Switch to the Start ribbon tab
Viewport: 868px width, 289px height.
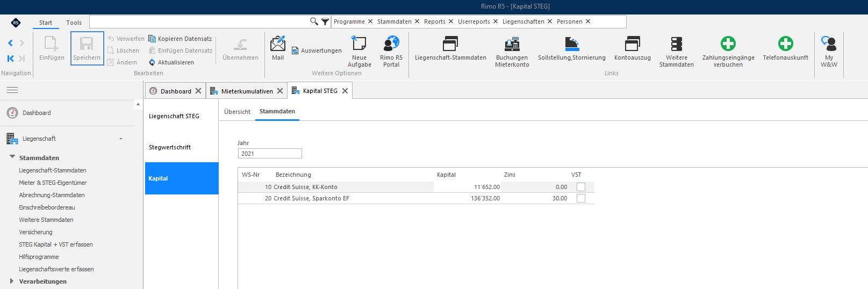[x=46, y=23]
